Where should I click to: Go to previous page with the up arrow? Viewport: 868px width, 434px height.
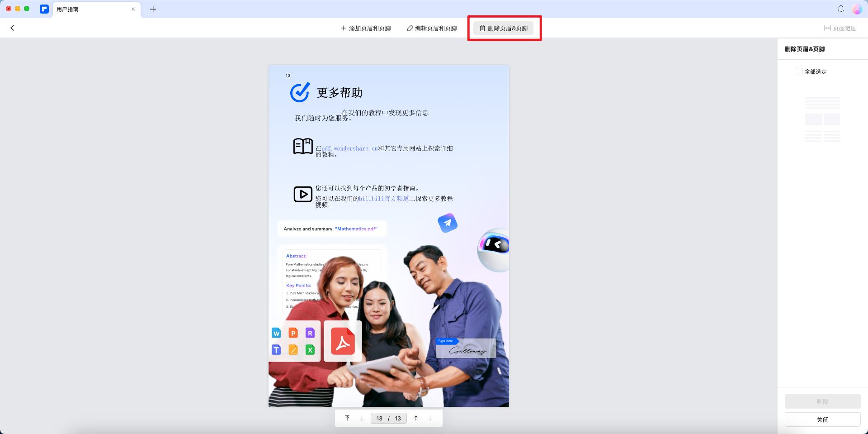tap(416, 418)
